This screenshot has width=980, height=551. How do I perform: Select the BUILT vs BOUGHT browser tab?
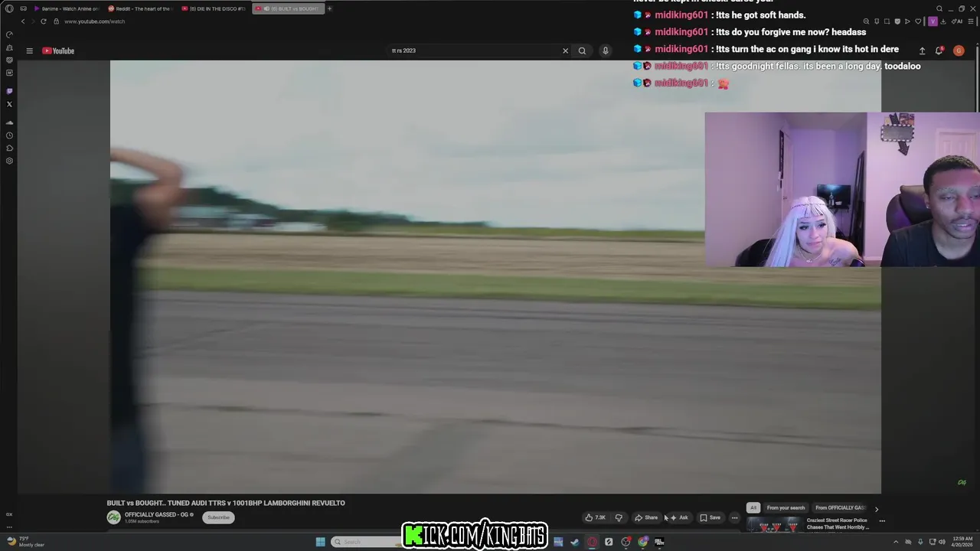288,8
